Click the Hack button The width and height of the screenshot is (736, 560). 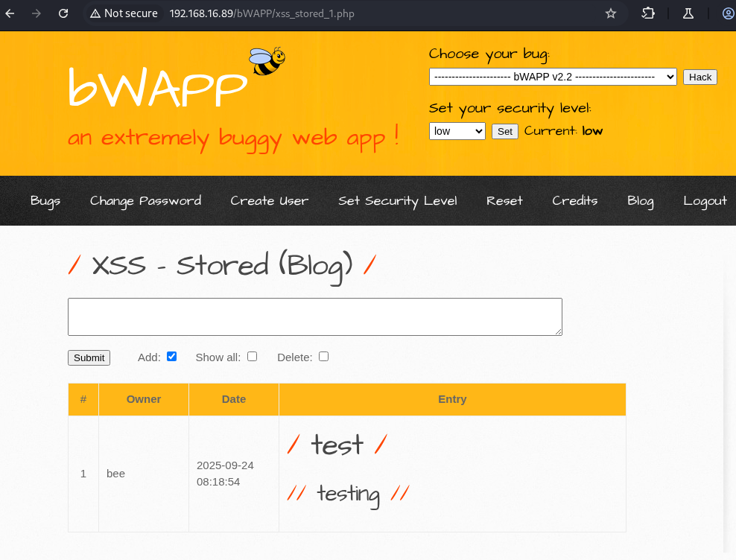point(699,77)
